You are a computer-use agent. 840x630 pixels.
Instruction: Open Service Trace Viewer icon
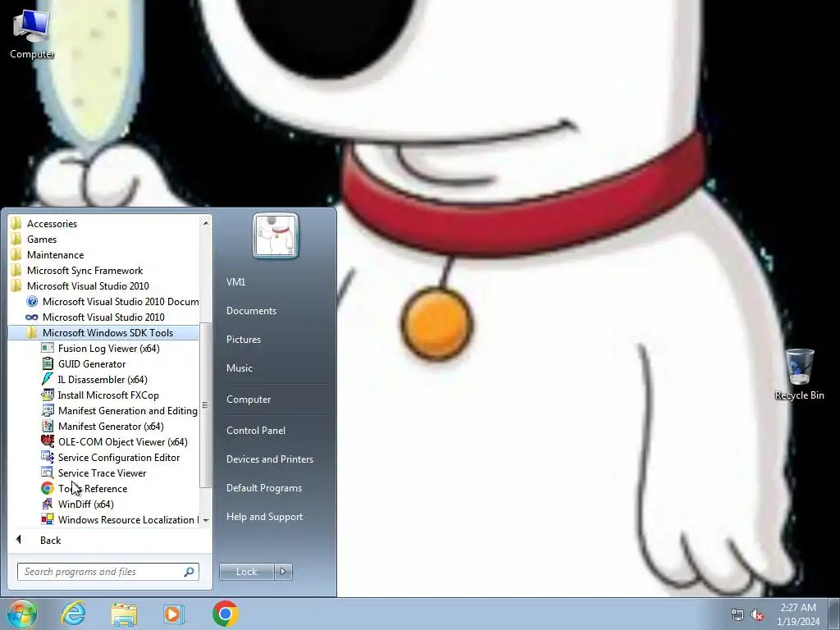pyautogui.click(x=47, y=473)
